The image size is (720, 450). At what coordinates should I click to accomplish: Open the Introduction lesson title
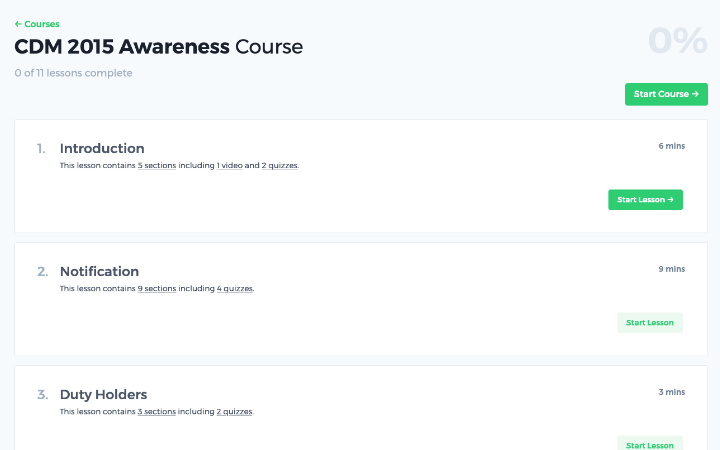[102, 148]
